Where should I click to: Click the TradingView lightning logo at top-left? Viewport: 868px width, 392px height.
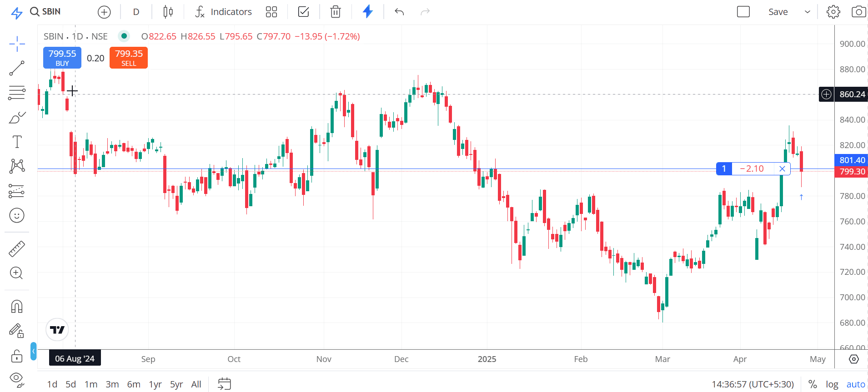17,13
